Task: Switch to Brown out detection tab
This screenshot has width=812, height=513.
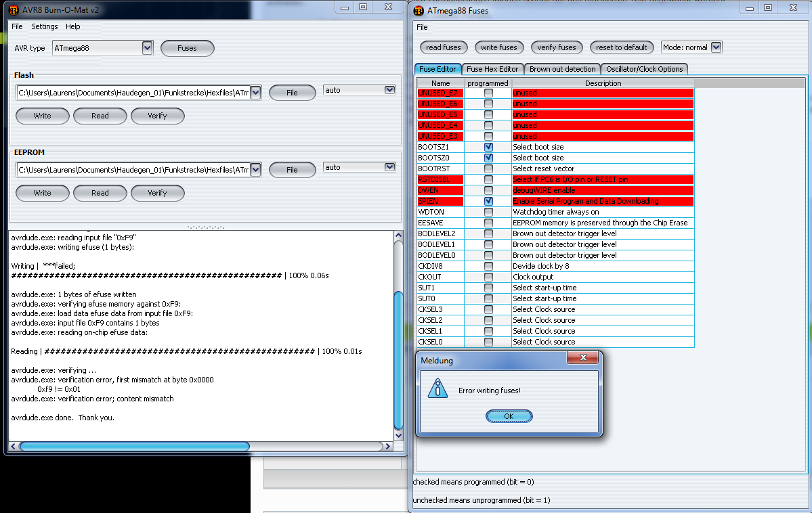Action: (562, 69)
